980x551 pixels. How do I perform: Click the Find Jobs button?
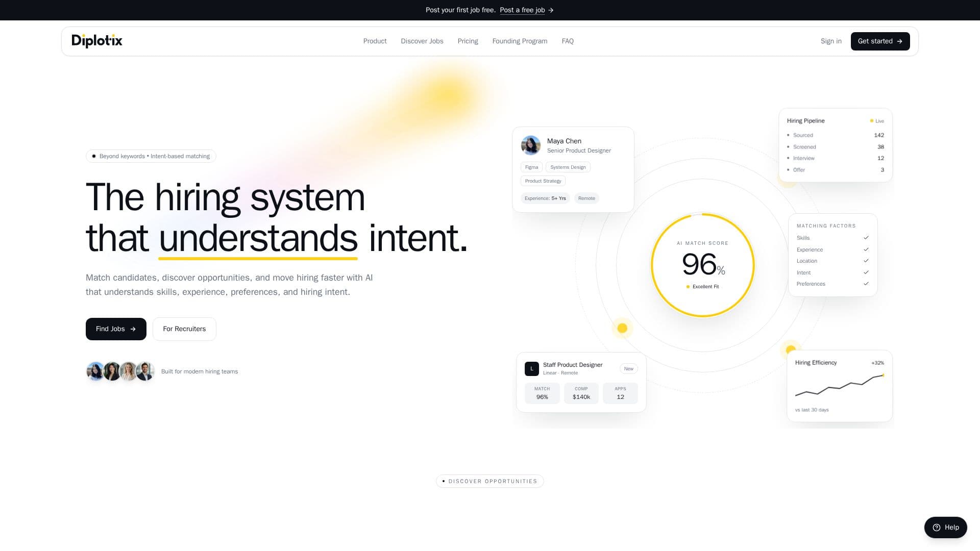[x=116, y=329]
